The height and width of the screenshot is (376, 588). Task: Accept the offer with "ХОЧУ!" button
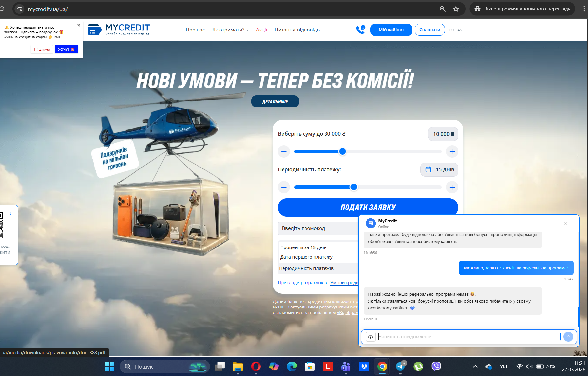coord(66,49)
